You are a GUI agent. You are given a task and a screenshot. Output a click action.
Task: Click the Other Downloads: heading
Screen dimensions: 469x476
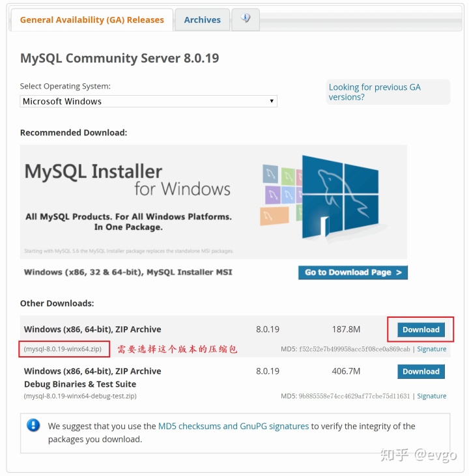pyautogui.click(x=57, y=303)
